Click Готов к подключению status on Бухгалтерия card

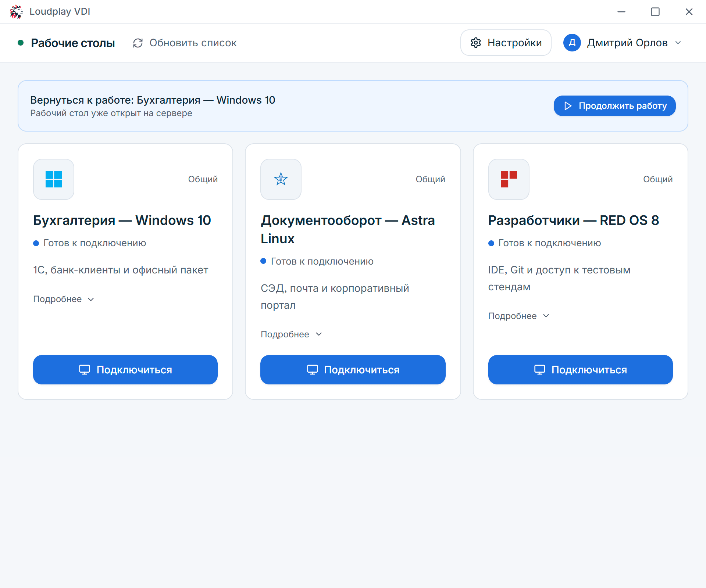tap(90, 243)
